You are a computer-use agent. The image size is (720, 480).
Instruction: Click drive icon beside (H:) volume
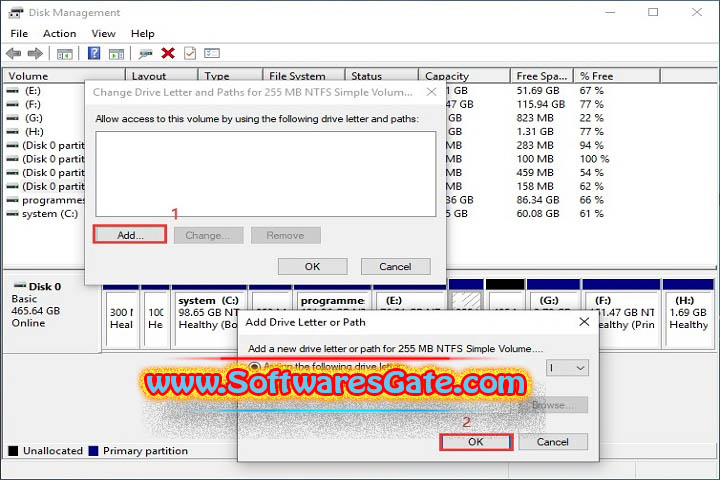pyautogui.click(x=13, y=132)
